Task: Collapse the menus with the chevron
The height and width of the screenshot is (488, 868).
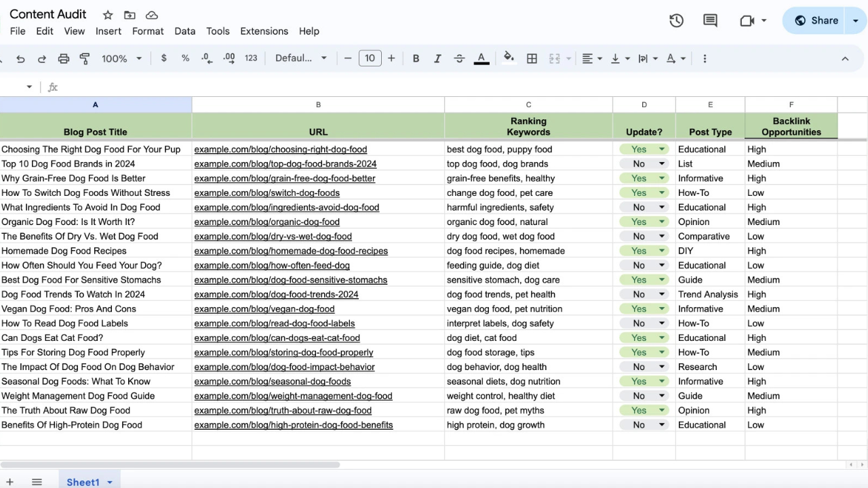Action: click(845, 58)
